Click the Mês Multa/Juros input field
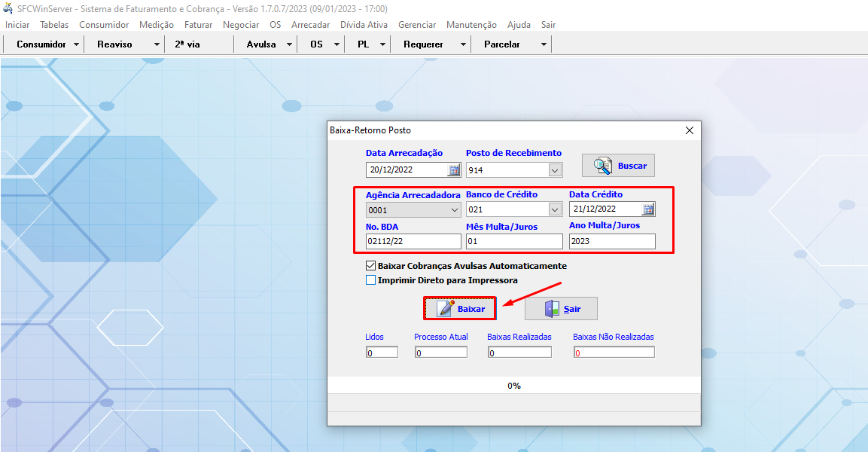 pyautogui.click(x=513, y=242)
